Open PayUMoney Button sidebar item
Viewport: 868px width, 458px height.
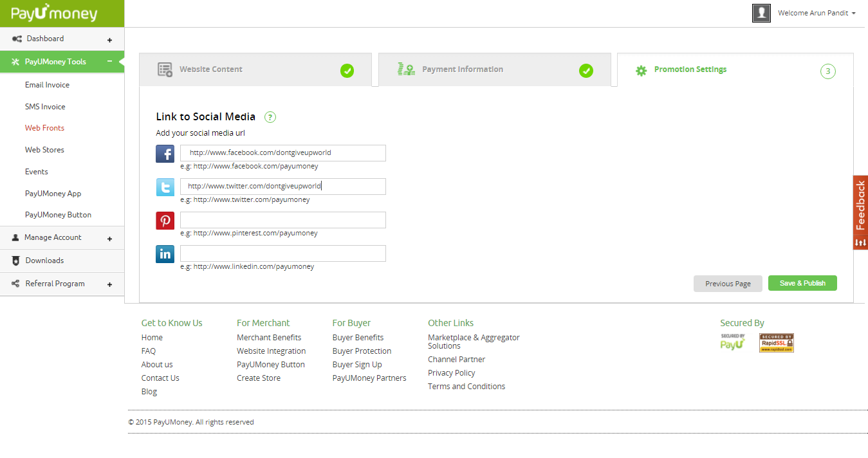point(58,215)
